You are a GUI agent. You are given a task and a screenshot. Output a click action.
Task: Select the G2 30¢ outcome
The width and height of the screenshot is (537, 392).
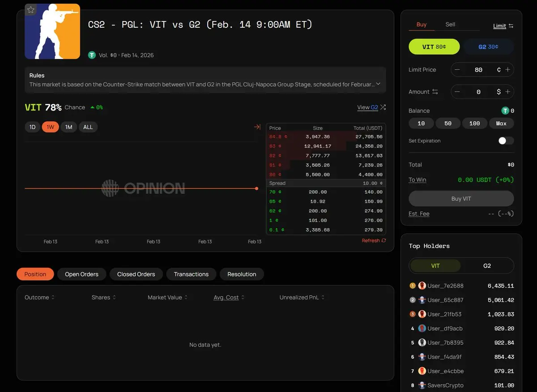488,47
